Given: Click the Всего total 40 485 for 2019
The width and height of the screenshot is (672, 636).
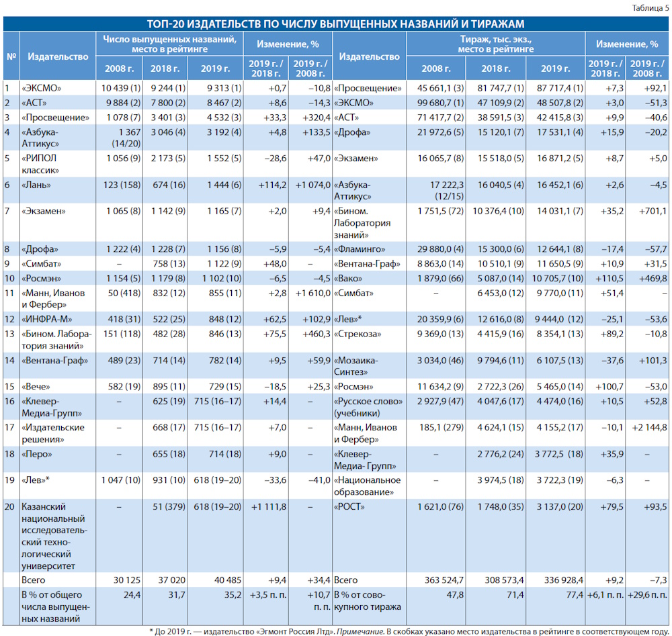Looking at the screenshot, I should pos(228,580).
